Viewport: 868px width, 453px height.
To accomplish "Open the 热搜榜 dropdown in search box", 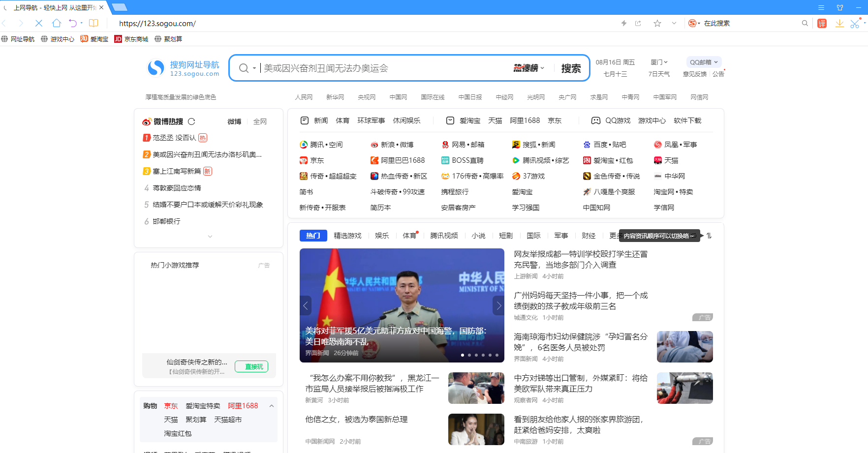I will [529, 68].
